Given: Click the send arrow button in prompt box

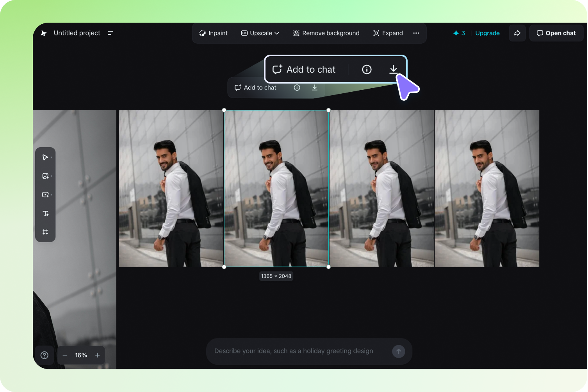Looking at the screenshot, I should [399, 351].
